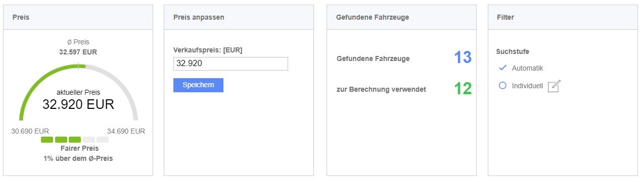The image size is (644, 182).
Task: Click the third green rating bar segment
Action: tap(75, 140)
